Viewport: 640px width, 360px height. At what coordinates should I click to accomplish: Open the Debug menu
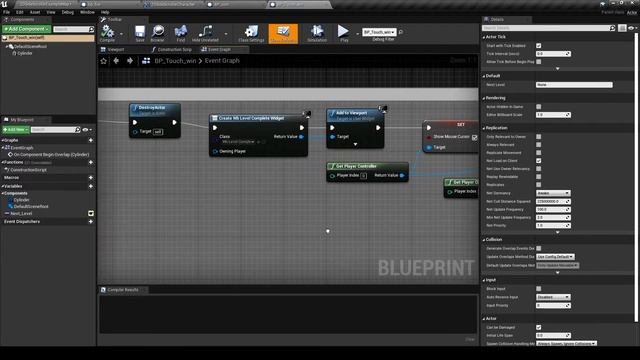coord(68,12)
